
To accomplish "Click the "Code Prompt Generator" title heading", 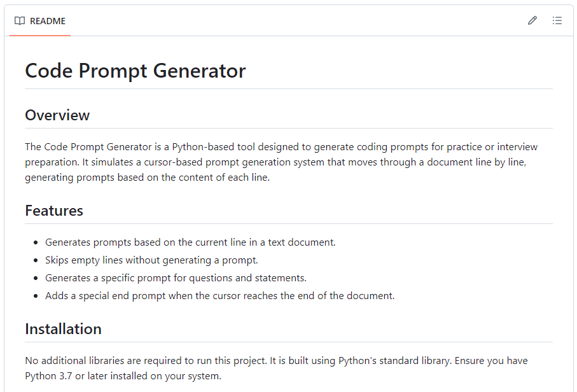I will 135,71.
